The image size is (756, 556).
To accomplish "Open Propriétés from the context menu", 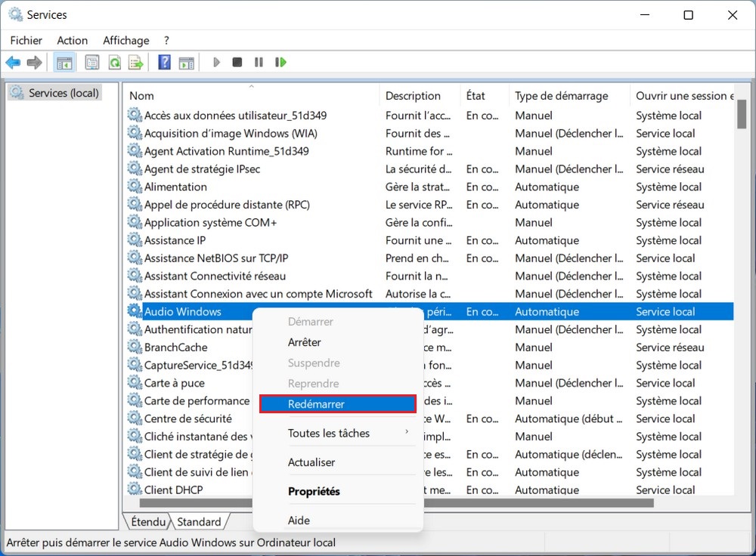I will coord(337,491).
